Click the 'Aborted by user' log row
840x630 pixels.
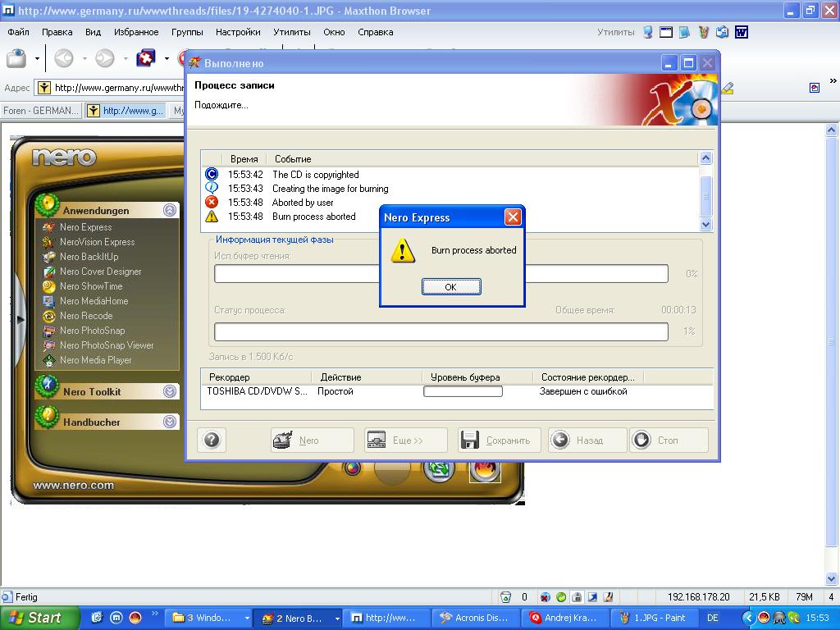pyautogui.click(x=303, y=203)
